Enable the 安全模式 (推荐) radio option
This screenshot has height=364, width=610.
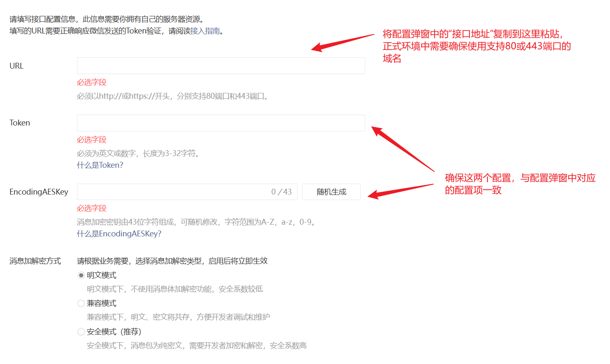point(81,332)
